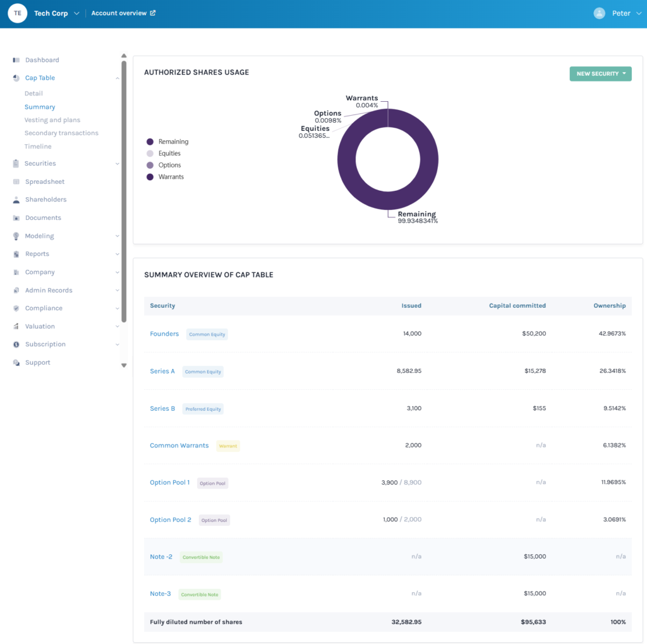Click the Compliance shield icon
Image resolution: width=647 pixels, height=644 pixels.
[16, 308]
